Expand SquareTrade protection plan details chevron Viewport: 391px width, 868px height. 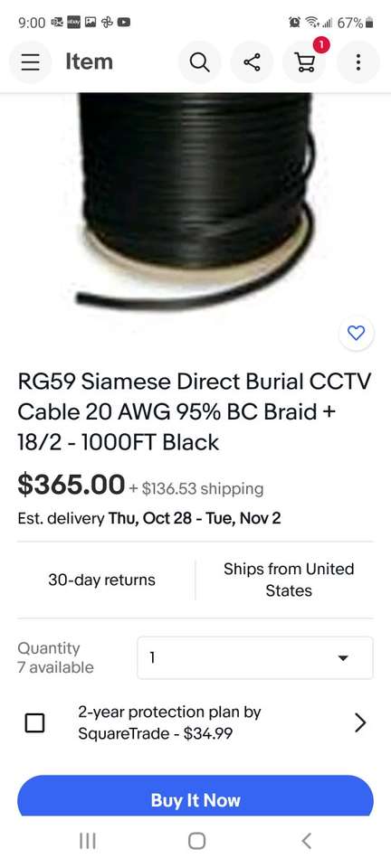pyautogui.click(x=360, y=723)
